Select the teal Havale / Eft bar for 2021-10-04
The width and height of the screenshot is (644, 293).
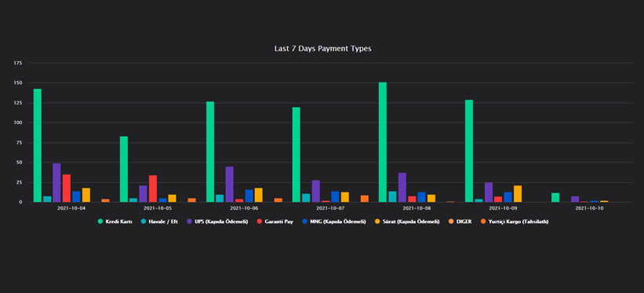(x=47, y=200)
